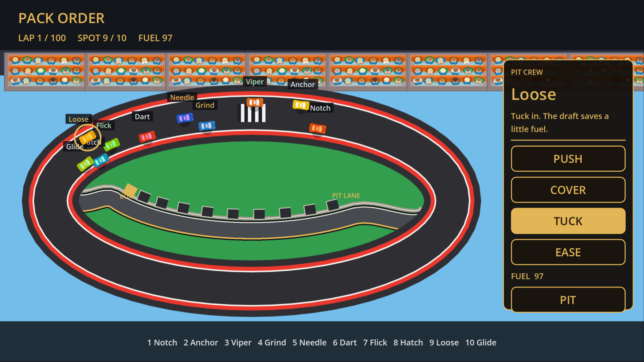Click the Grind name tag

(205, 105)
